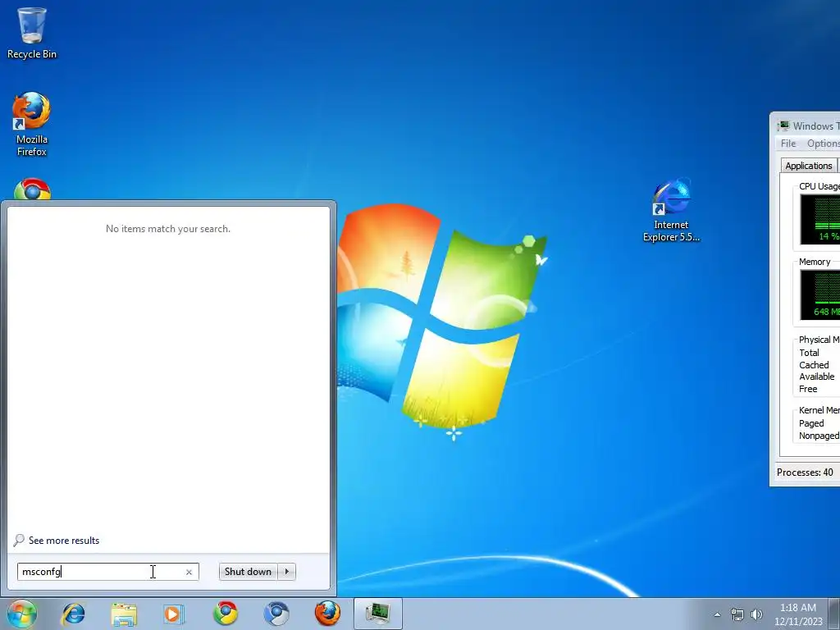Image resolution: width=840 pixels, height=630 pixels.
Task: Click the Processes: 40 status bar text
Action: (805, 472)
